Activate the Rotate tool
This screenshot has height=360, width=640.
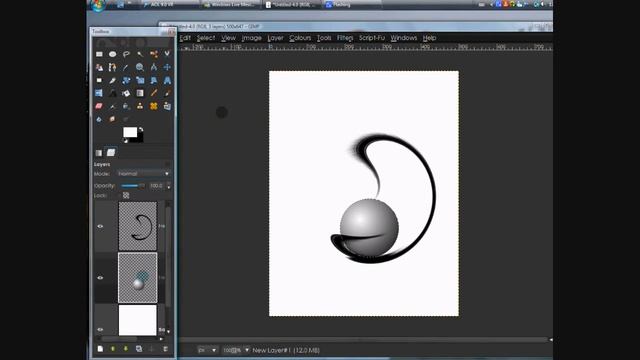(x=126, y=80)
